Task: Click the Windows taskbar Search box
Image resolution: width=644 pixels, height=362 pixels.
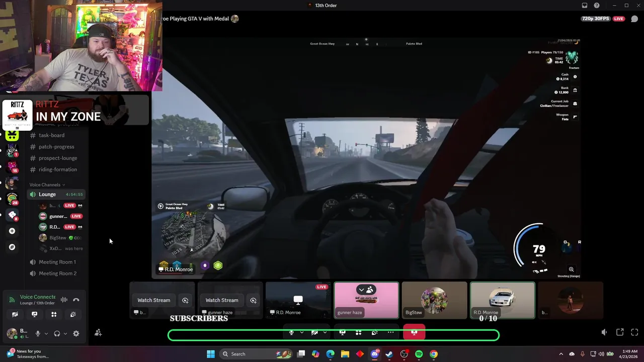Action: 257,354
